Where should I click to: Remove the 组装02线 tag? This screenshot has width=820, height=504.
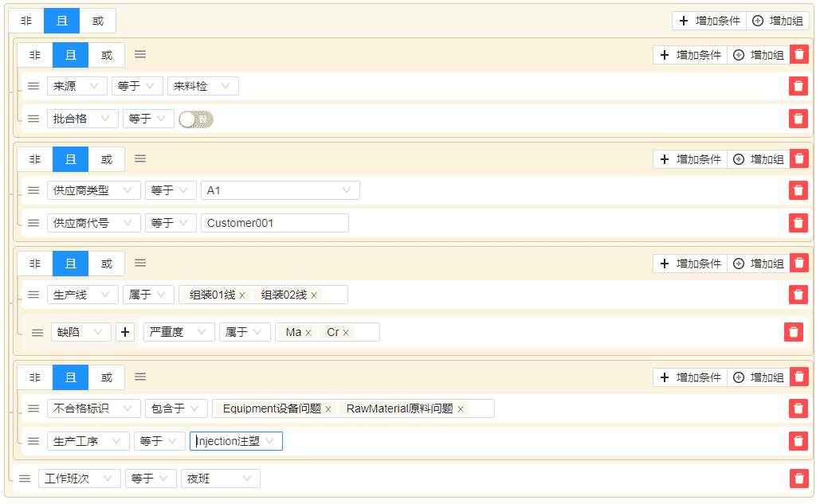point(314,295)
